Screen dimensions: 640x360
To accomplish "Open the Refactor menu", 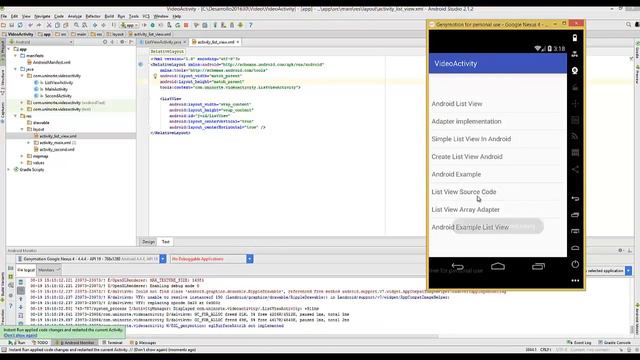I will (x=93, y=16).
